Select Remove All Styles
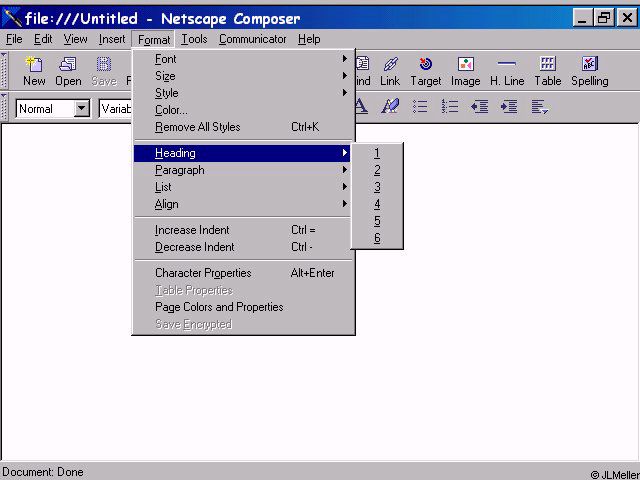This screenshot has width=640, height=480. (x=242, y=127)
